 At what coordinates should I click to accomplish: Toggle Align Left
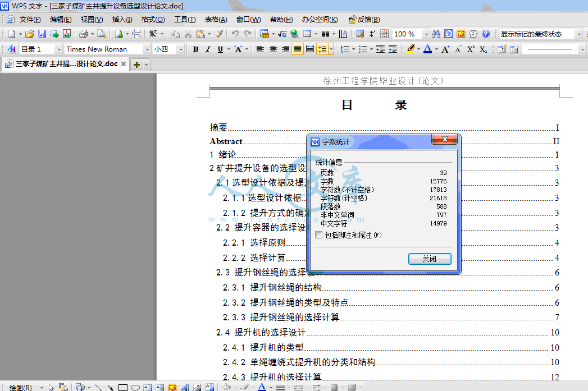click(260, 49)
